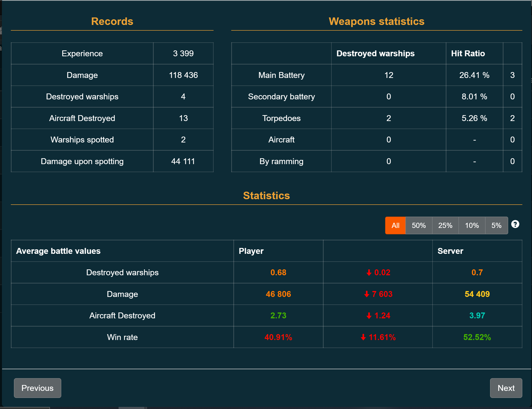Viewport: 532px width, 409px height.
Task: Select the All percentile filter
Action: pyautogui.click(x=395, y=226)
